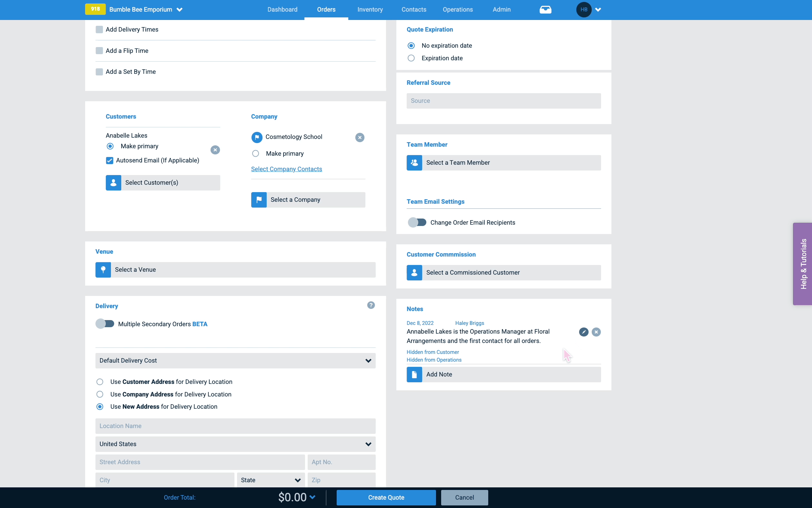Image resolution: width=812 pixels, height=508 pixels.
Task: Remove Cosmetology School company with X icon
Action: (x=360, y=137)
